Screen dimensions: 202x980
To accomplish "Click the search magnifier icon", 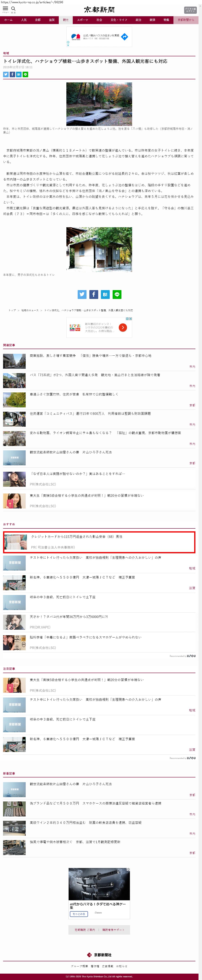I will pyautogui.click(x=13, y=8).
